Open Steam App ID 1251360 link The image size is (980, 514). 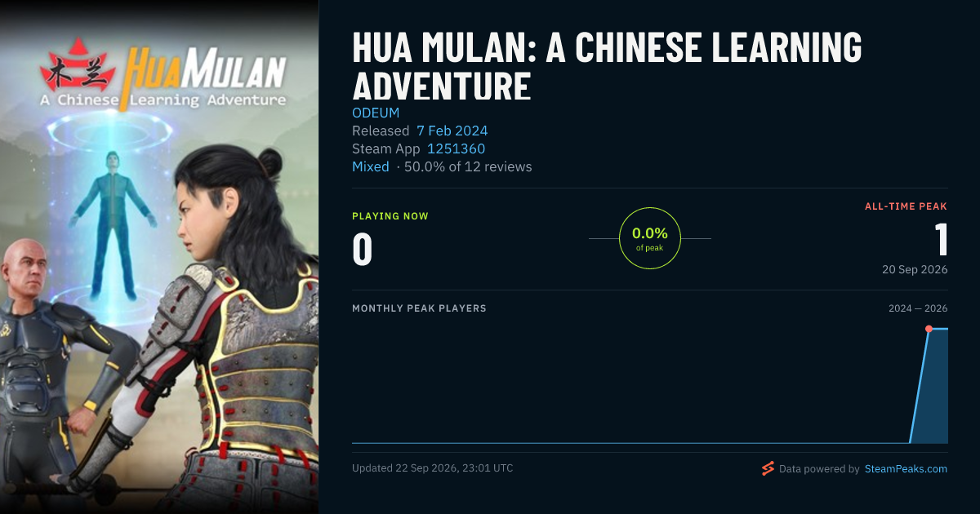point(456,148)
